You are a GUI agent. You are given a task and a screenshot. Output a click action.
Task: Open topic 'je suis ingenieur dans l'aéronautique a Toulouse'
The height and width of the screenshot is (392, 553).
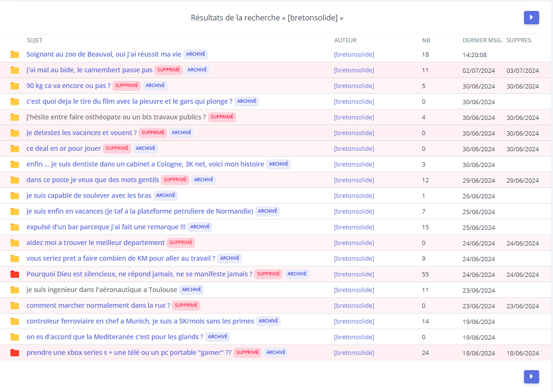(x=101, y=289)
